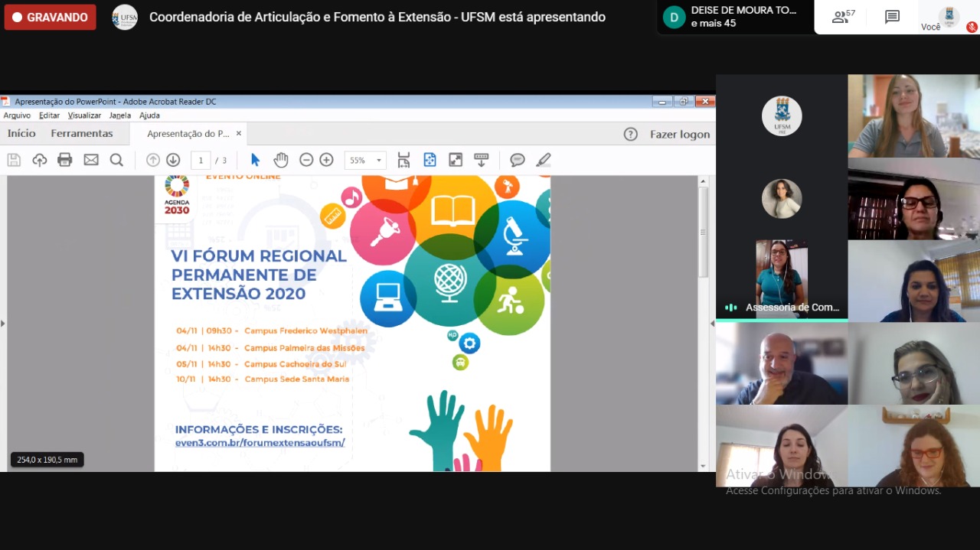Switch to the Ferramentas tab
Image resolution: width=980 pixels, height=550 pixels.
[82, 134]
